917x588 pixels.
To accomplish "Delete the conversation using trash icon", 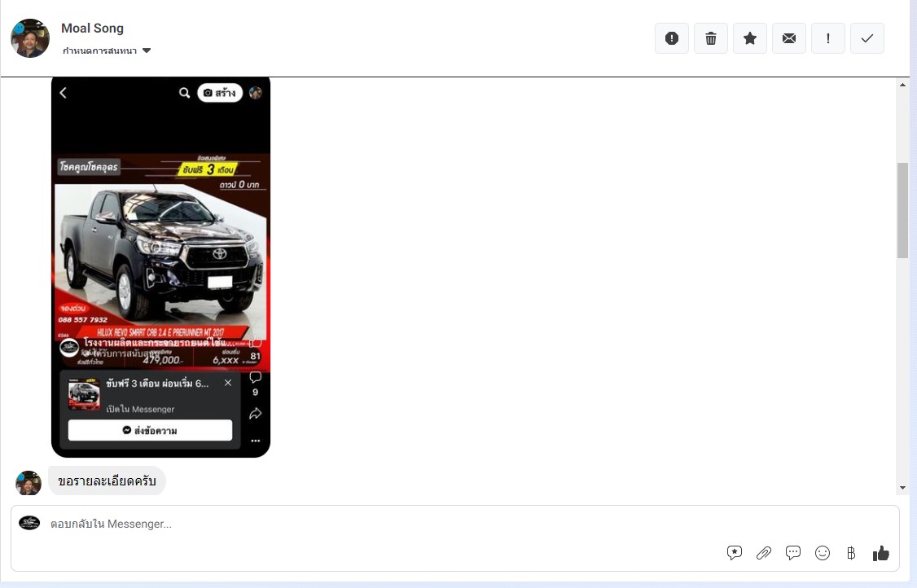I will pos(710,38).
